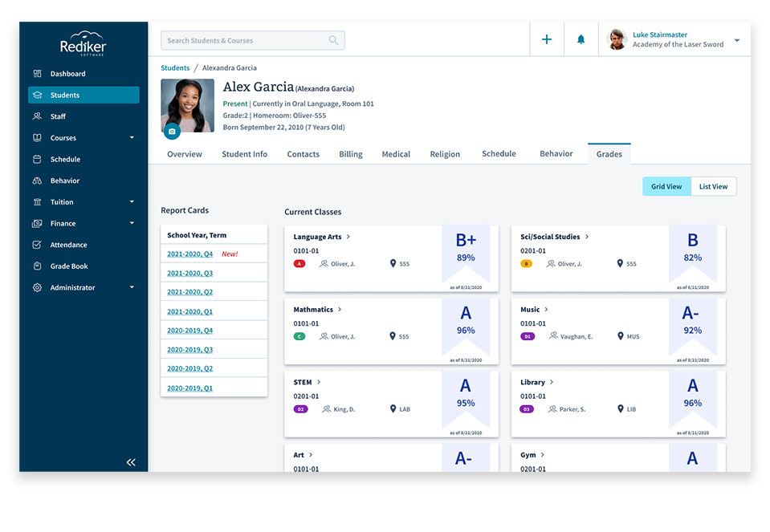Switch to Grid View
This screenshot has width=770, height=532.
[x=666, y=186]
